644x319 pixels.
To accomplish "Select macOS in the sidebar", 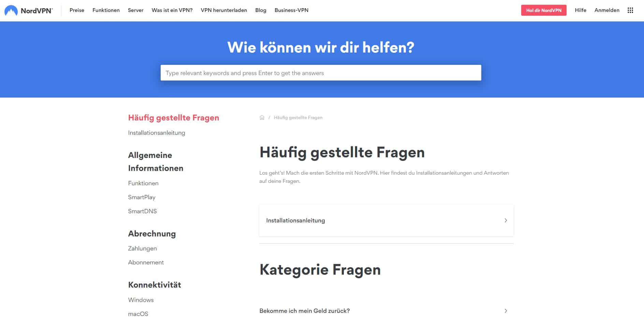I will point(138,314).
